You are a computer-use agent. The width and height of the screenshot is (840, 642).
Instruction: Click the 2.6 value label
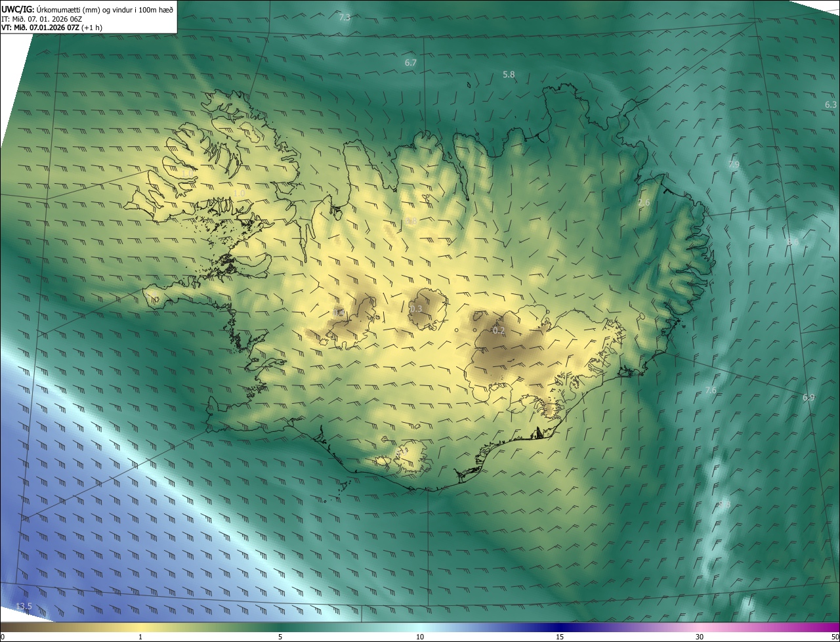pos(644,203)
